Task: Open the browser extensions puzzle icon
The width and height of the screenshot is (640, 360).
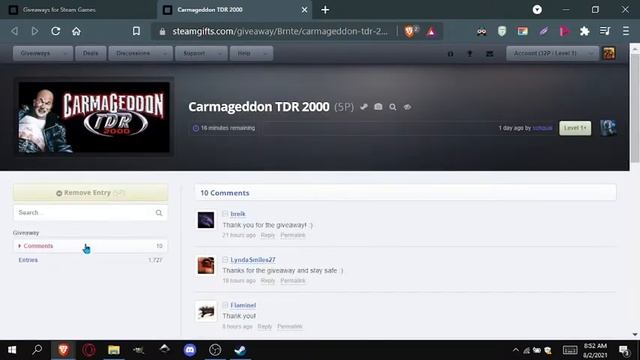Action: coord(584,31)
